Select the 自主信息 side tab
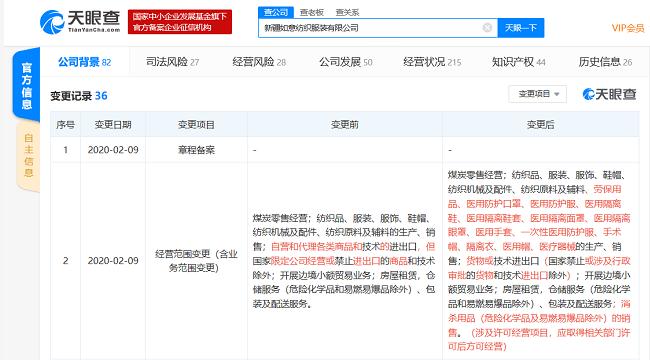This screenshot has height=360, width=650. click(28, 156)
